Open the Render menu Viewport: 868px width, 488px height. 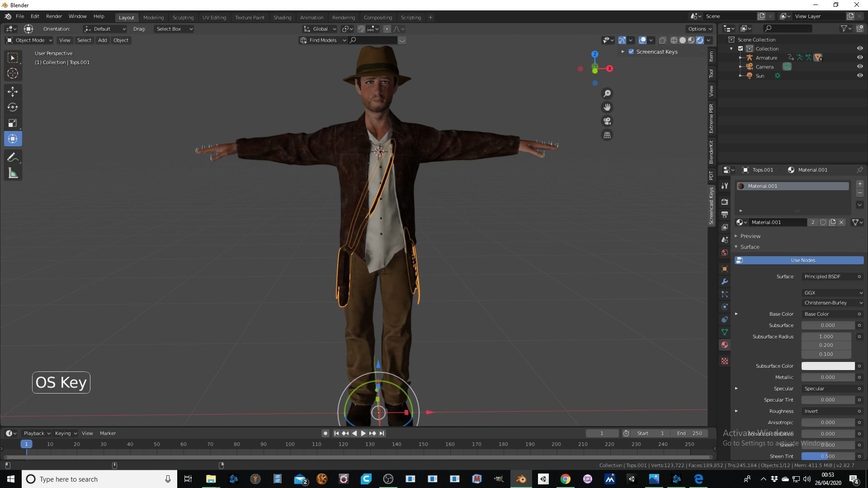pyautogui.click(x=54, y=16)
